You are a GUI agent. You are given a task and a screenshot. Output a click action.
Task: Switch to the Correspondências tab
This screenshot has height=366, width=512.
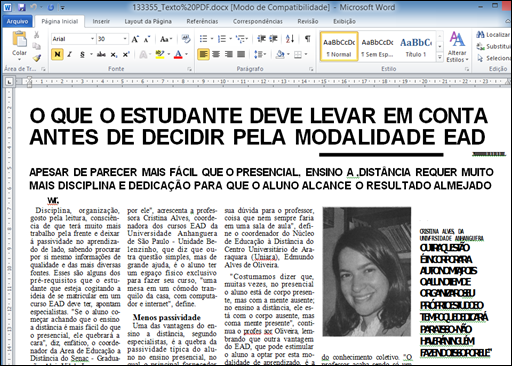[x=257, y=21]
